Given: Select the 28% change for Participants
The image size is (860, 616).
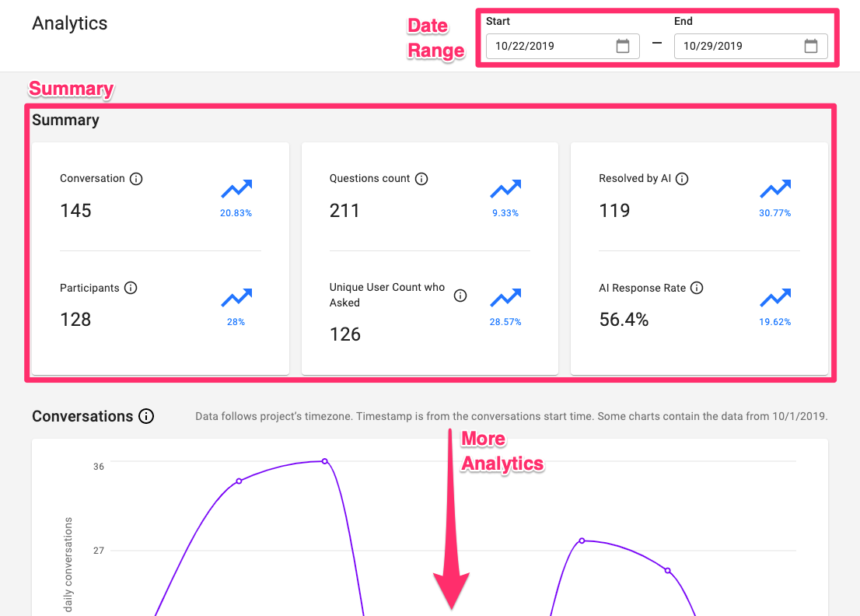Looking at the screenshot, I should 236,322.
